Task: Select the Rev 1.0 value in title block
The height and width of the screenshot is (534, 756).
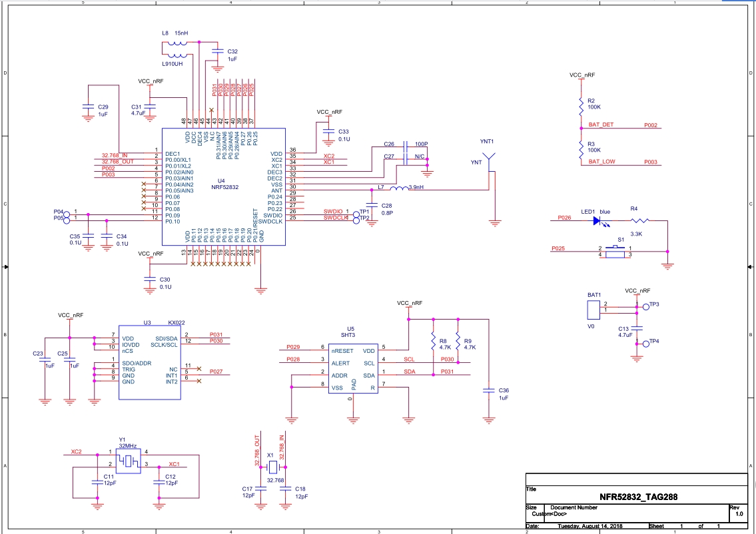Action: point(739,514)
